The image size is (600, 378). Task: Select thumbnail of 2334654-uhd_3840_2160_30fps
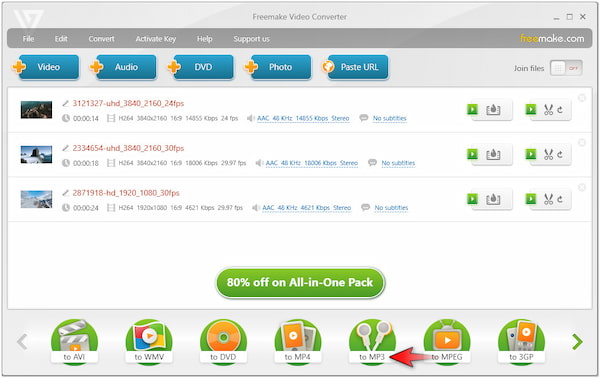[36, 155]
